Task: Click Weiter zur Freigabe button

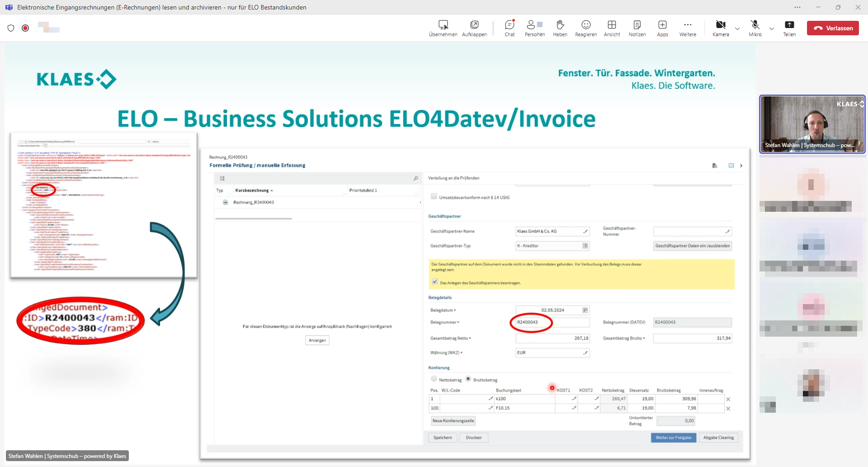Action: tap(673, 438)
